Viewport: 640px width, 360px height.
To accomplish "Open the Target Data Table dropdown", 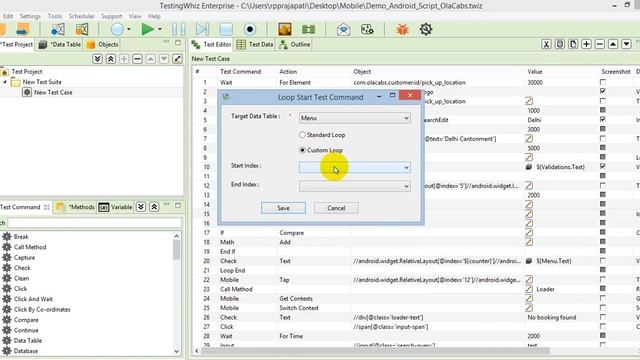I will pos(355,118).
